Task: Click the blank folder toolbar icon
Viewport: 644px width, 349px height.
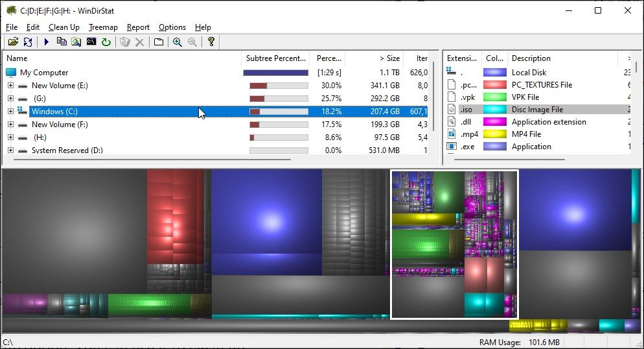Action: tap(159, 42)
